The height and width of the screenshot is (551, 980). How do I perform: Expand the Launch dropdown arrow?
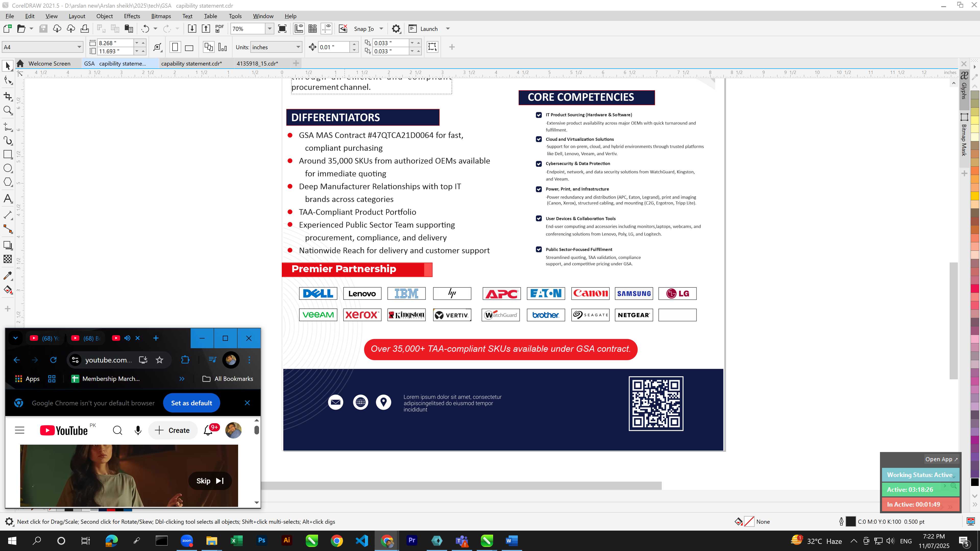448,29
